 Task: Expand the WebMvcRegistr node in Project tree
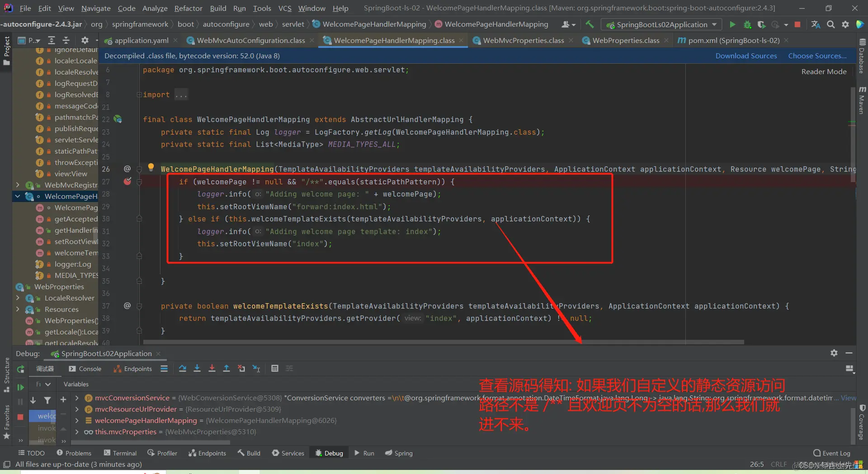18,185
